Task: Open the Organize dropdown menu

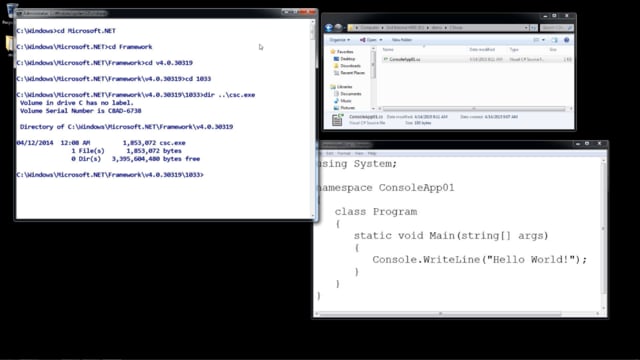Action: pyautogui.click(x=340, y=40)
